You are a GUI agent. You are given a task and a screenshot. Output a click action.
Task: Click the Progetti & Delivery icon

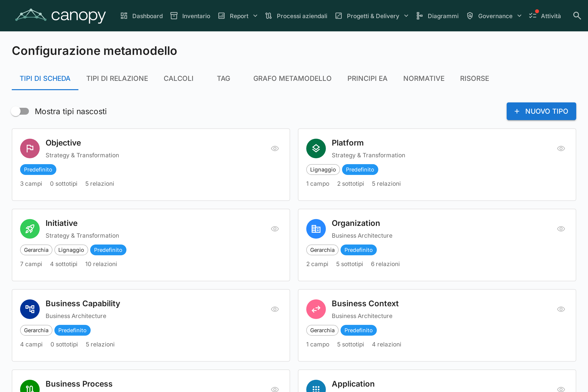(x=339, y=16)
